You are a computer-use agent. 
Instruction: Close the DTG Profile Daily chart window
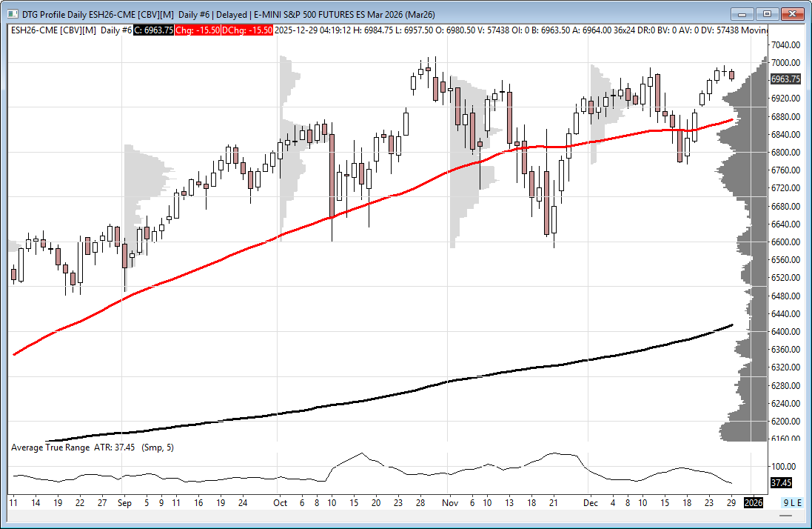[x=792, y=13]
